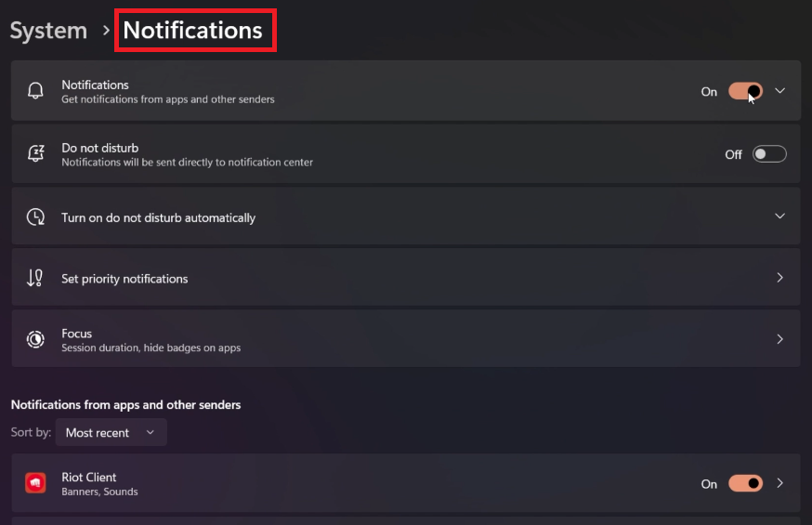
Task: Turn off the main Notifications toggle
Action: click(745, 91)
